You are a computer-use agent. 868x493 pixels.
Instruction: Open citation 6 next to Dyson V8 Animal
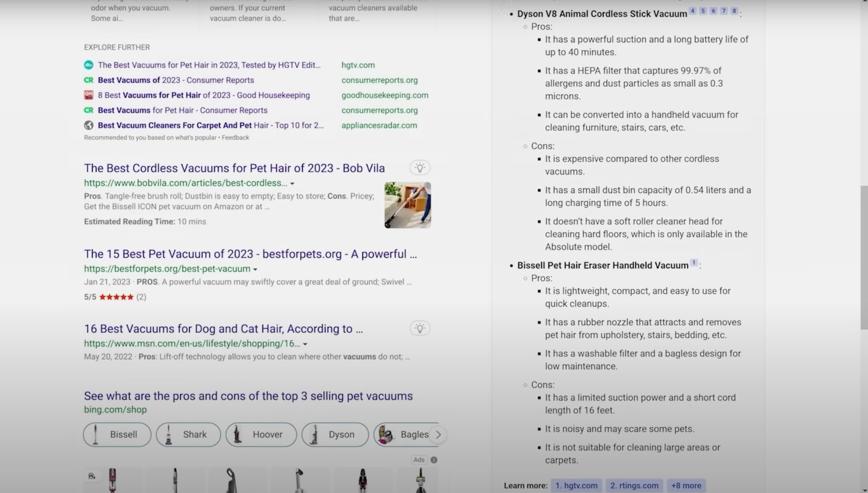(x=713, y=11)
